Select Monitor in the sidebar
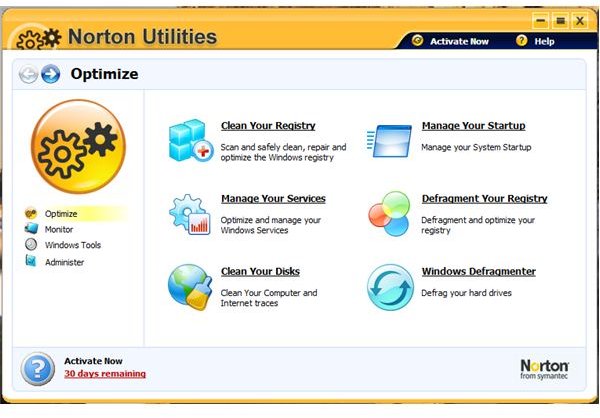This screenshot has height=418, width=600. click(59, 229)
